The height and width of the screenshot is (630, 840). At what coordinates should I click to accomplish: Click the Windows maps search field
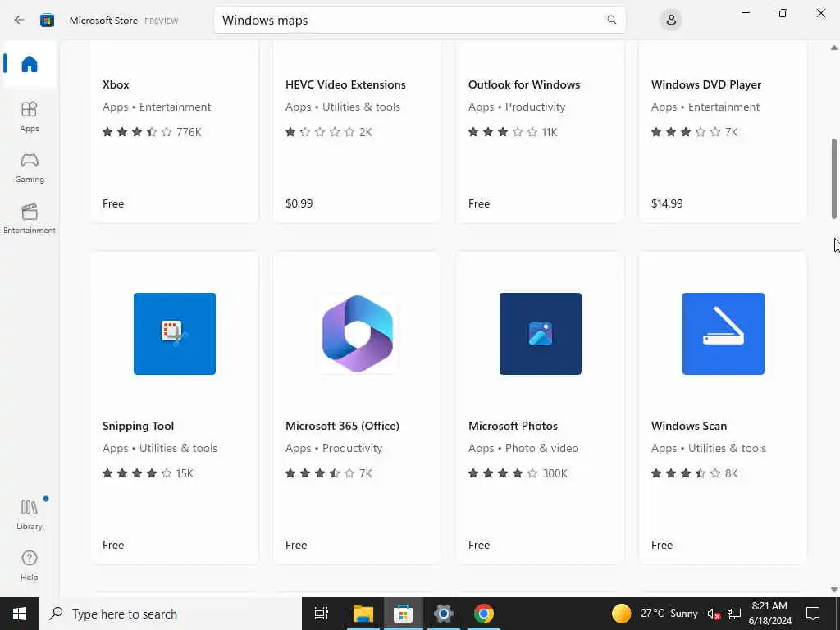(x=419, y=21)
